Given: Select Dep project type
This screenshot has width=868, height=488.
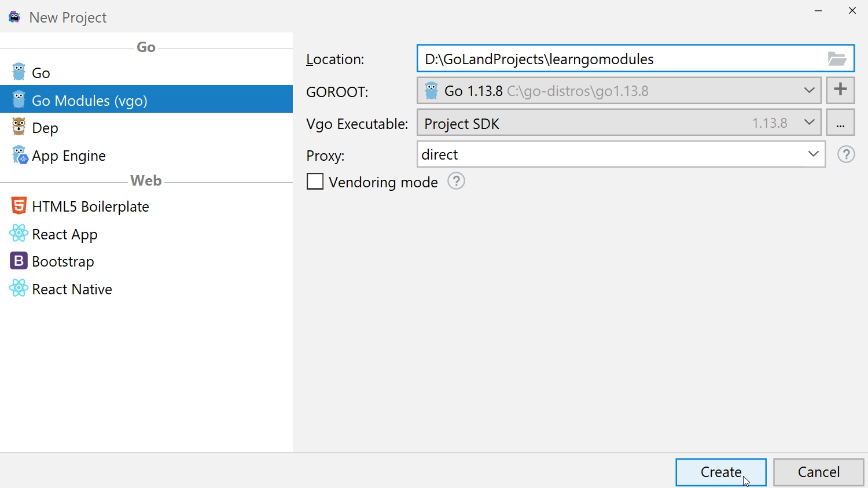Looking at the screenshot, I should (x=146, y=127).
